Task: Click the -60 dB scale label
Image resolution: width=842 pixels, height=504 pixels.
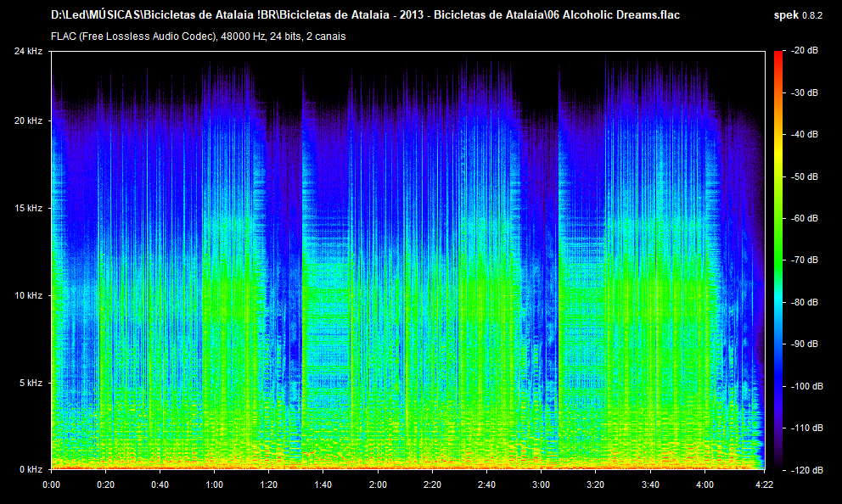Action: coord(805,218)
